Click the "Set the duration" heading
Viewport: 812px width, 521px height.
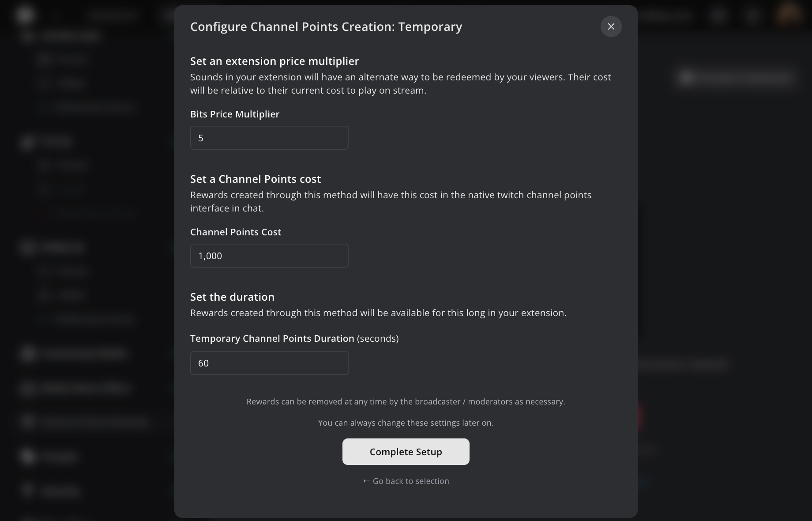point(232,297)
